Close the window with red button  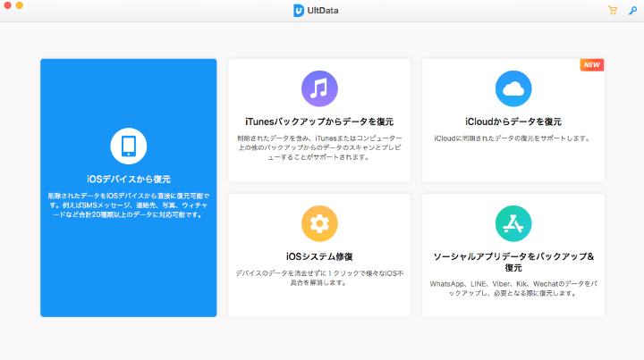pos(7,5)
